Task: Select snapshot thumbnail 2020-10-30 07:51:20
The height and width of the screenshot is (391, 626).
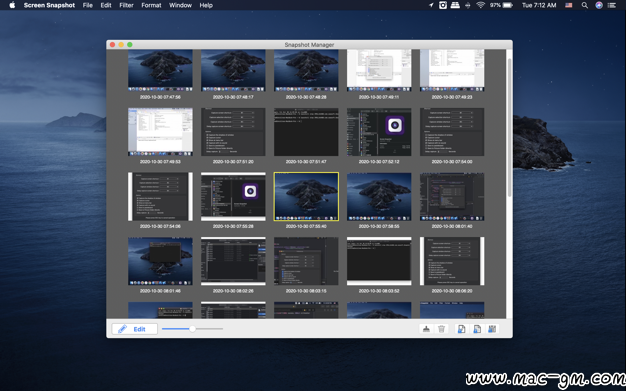Action: (233, 132)
